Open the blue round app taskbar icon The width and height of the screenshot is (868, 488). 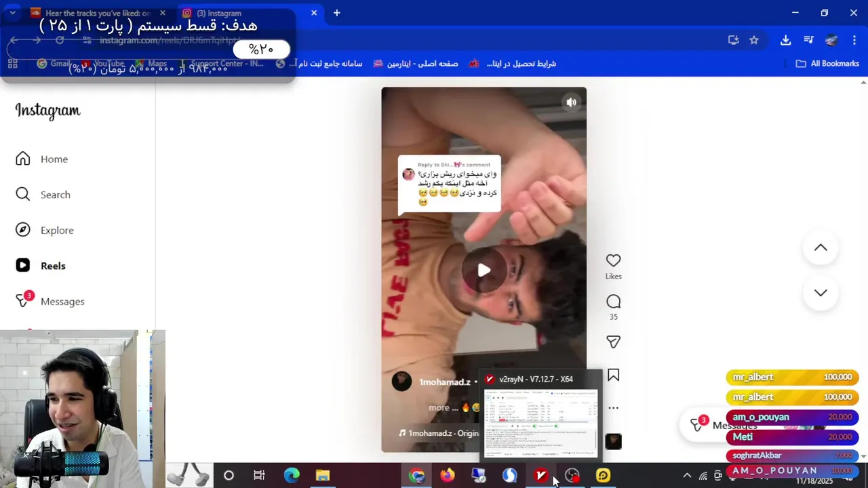(x=509, y=475)
